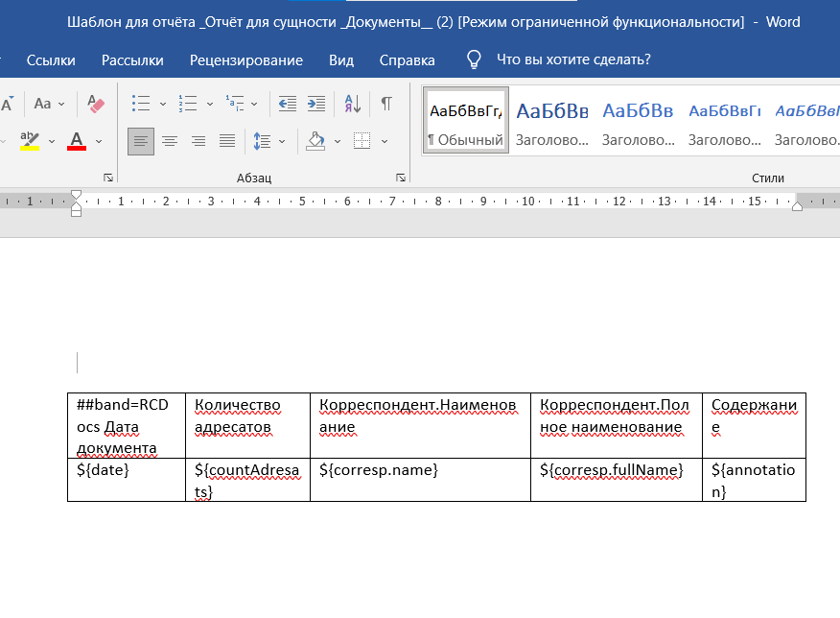Apply the red font color swatch
Viewport: 840px width, 618px height.
(x=78, y=142)
